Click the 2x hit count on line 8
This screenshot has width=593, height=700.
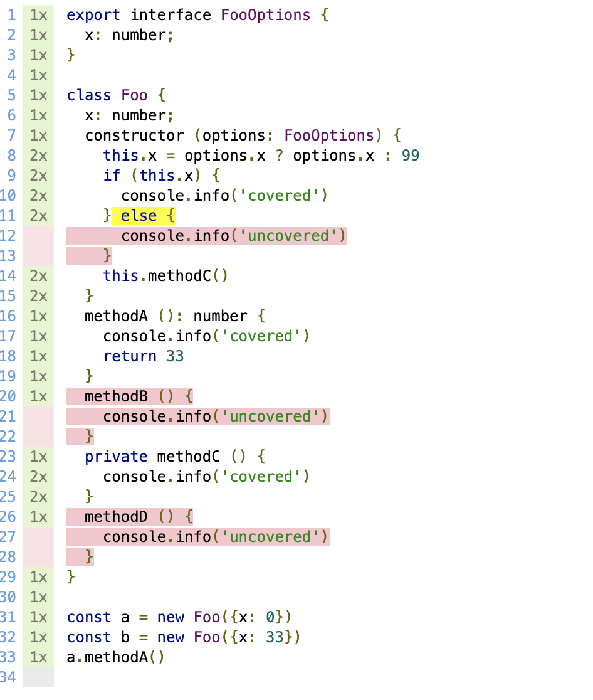click(x=38, y=156)
